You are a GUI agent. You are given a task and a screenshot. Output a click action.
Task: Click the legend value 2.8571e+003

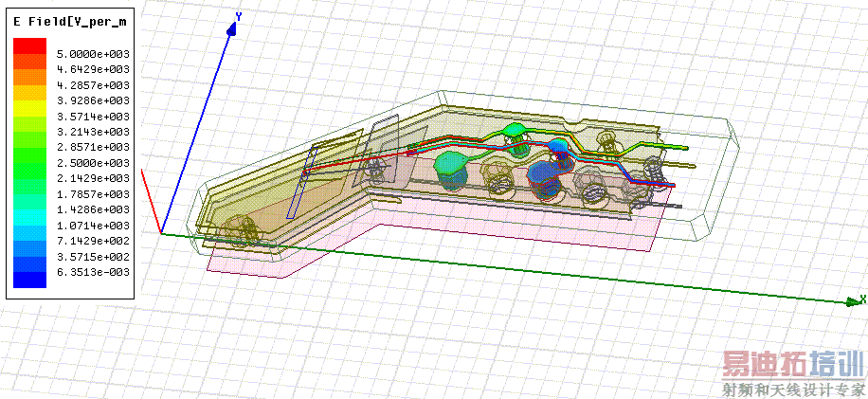click(93, 147)
